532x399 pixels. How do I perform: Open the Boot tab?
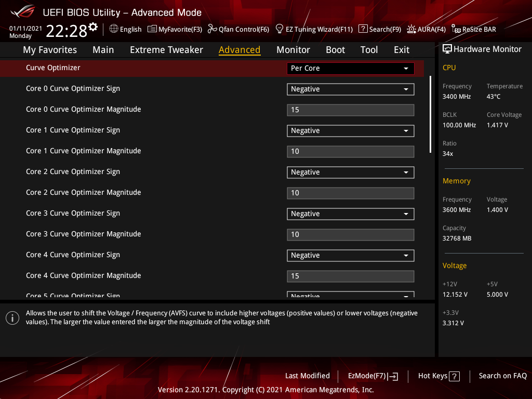335,50
